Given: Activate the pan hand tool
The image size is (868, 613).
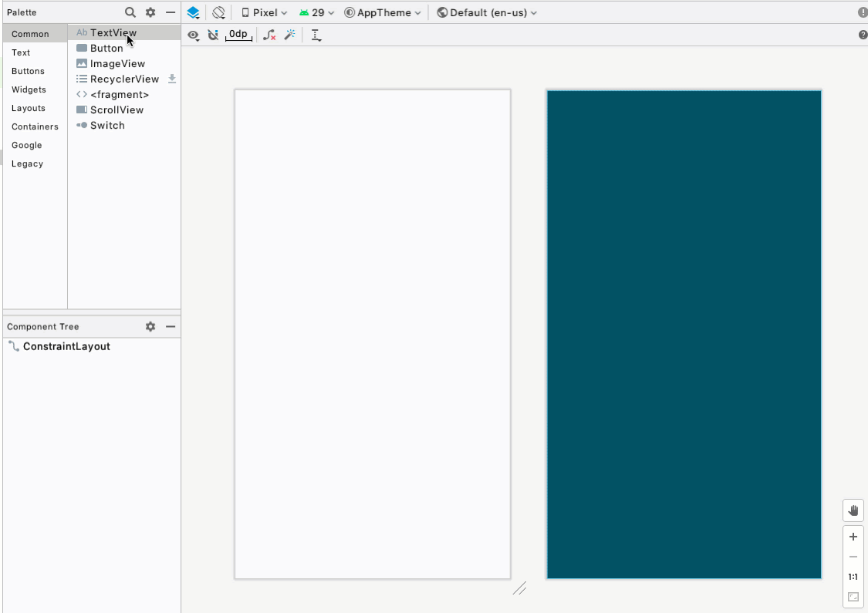Looking at the screenshot, I should 853,510.
